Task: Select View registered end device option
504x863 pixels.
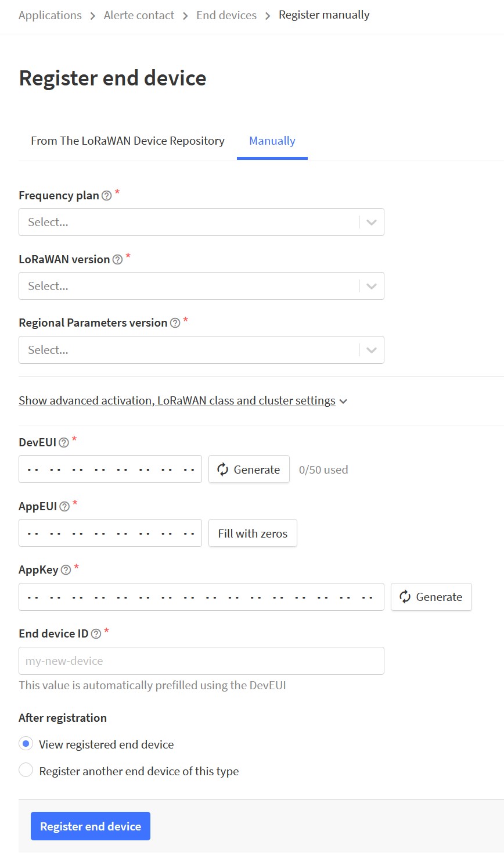Action: click(x=26, y=744)
